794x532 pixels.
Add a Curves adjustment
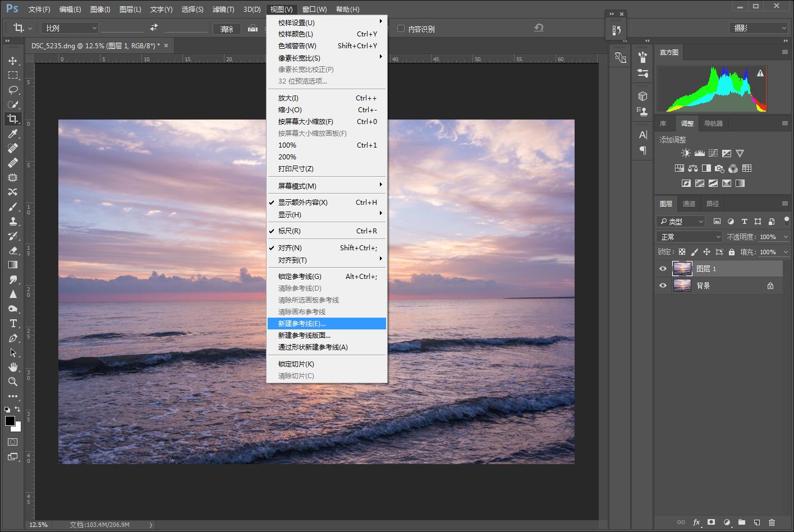click(713, 153)
